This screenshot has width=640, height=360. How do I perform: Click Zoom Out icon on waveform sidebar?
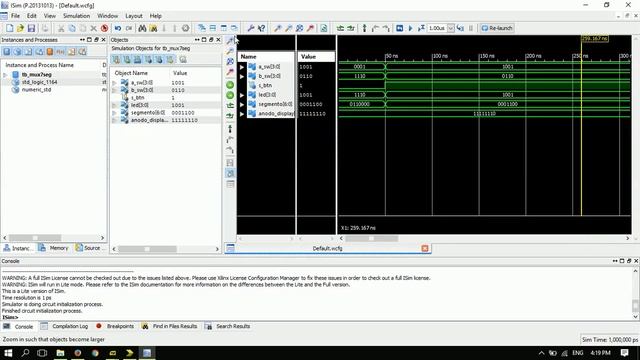click(230, 51)
